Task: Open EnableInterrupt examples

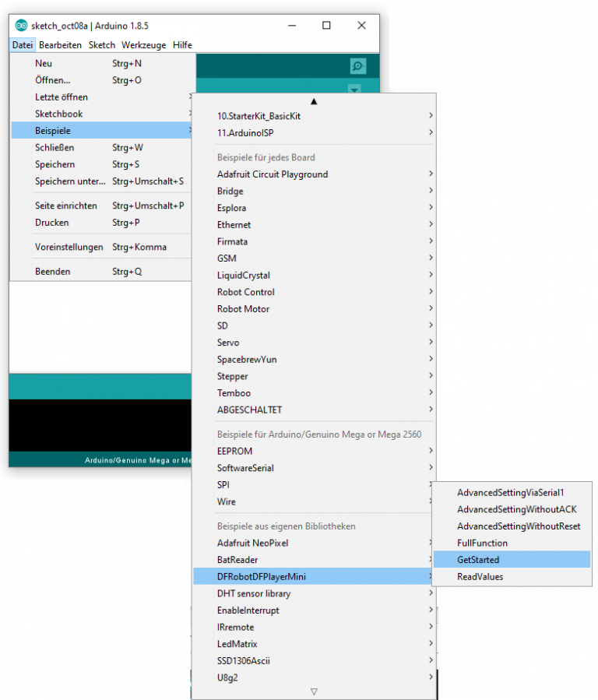Action: pos(315,610)
